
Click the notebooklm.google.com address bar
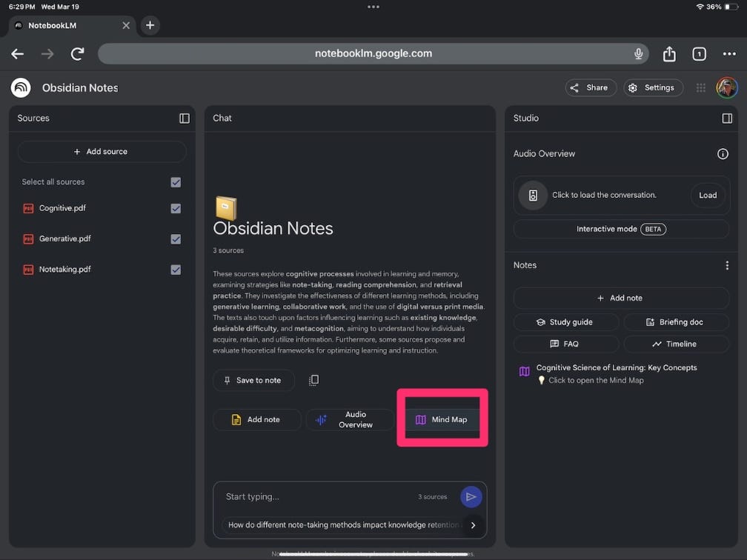pos(373,54)
